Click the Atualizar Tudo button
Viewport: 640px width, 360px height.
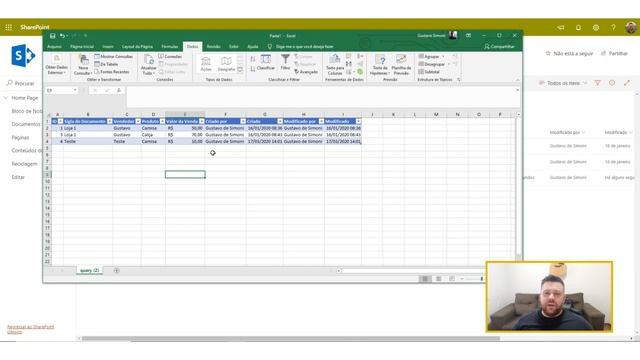pos(148,65)
